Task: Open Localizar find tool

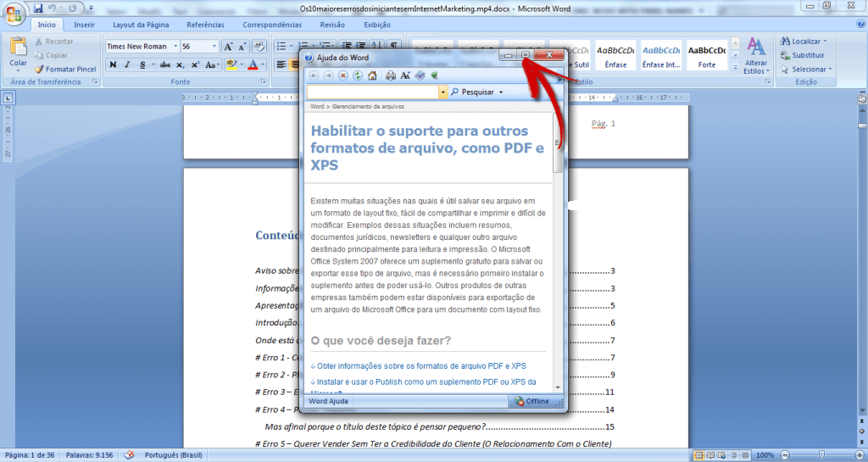Action: tap(804, 42)
